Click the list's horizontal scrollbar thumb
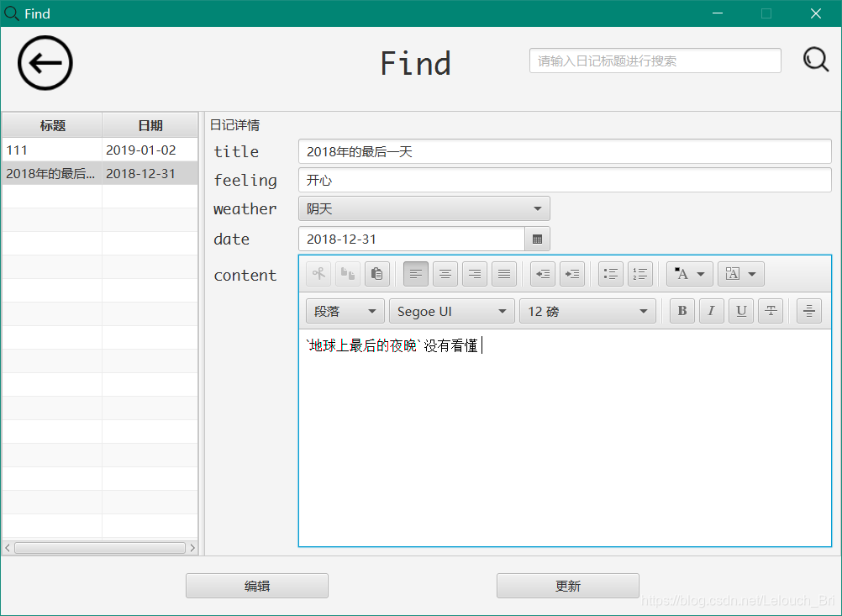 pyautogui.click(x=100, y=548)
